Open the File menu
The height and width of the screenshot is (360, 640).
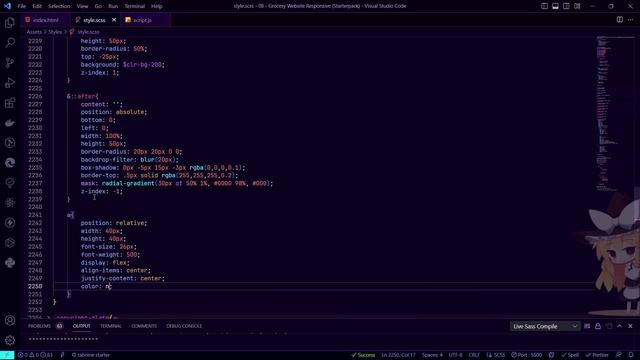22,6
